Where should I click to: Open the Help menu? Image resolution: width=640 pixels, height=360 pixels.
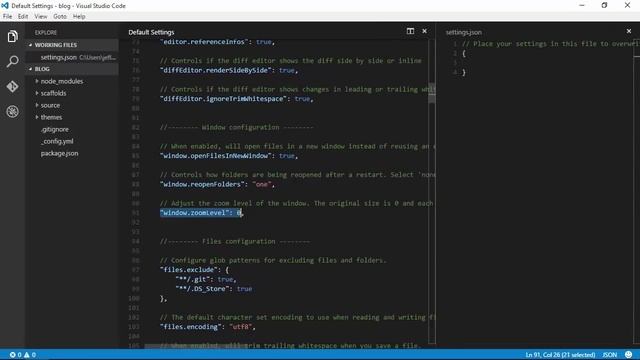79,16
